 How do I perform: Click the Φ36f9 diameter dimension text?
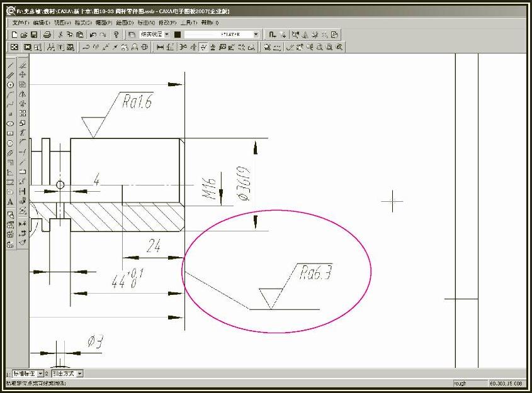coord(244,183)
